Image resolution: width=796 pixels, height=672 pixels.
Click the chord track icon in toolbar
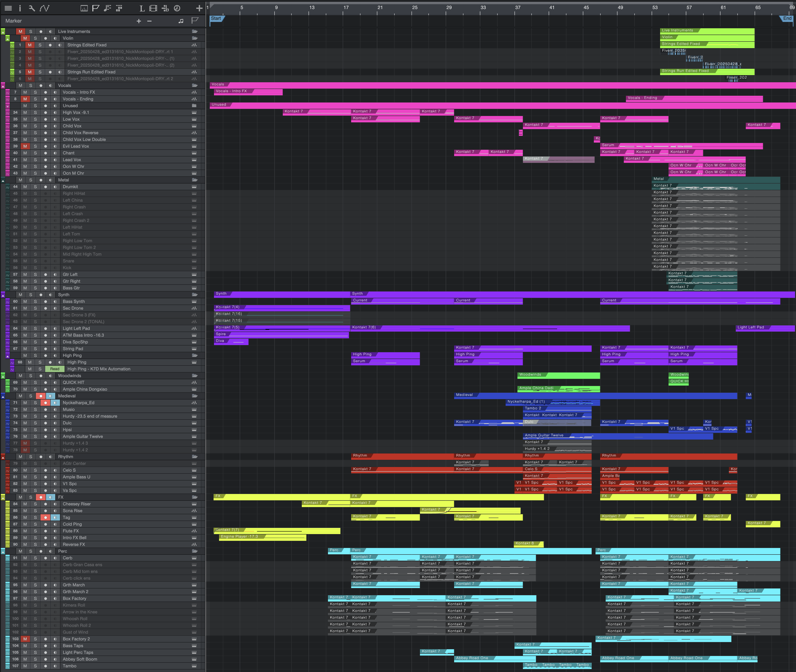165,8
